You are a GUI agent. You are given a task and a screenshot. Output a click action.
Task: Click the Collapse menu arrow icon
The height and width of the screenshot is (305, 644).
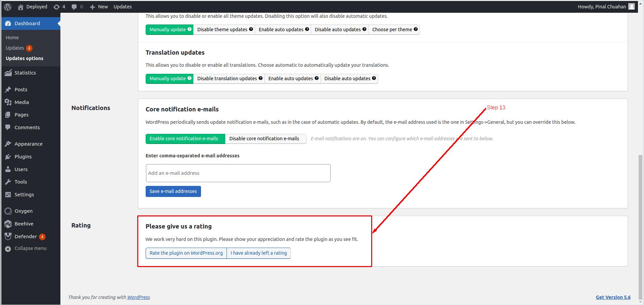tap(8, 249)
